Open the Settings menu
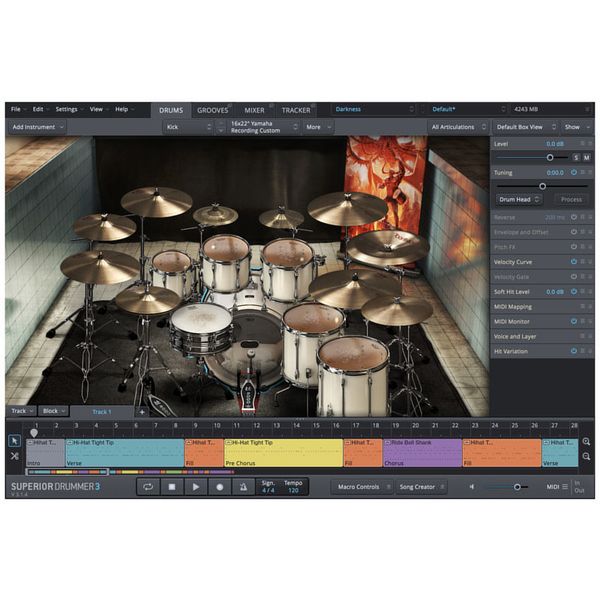The width and height of the screenshot is (600, 600). [x=69, y=109]
